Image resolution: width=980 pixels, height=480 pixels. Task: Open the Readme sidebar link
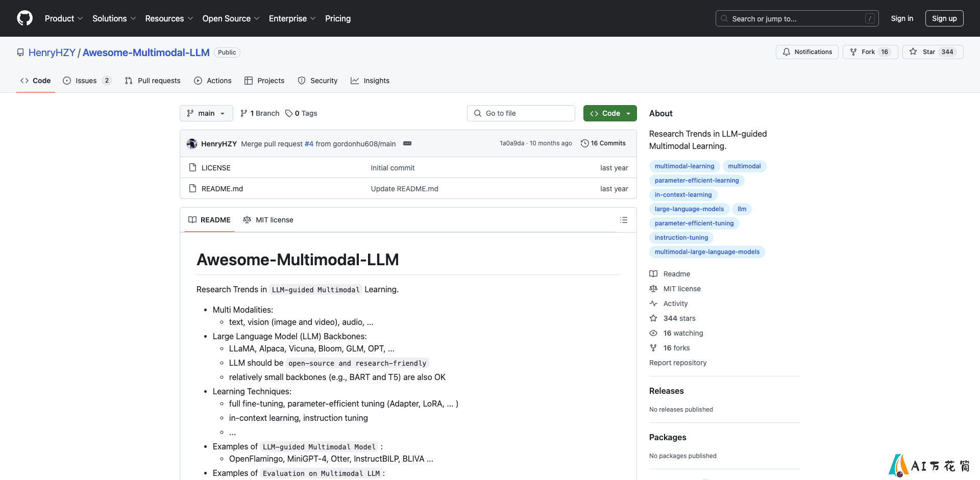(x=670, y=274)
